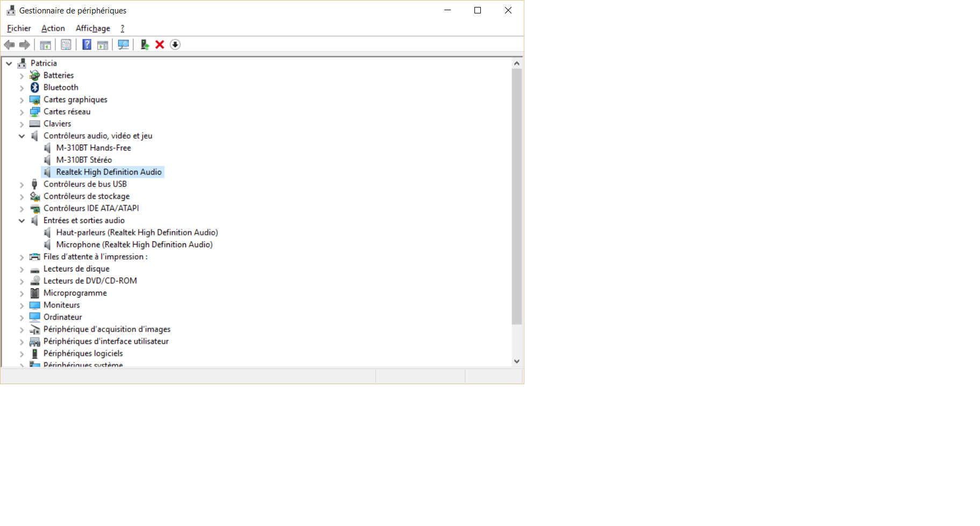Open the Fichier menu
980x526 pixels.
18,28
